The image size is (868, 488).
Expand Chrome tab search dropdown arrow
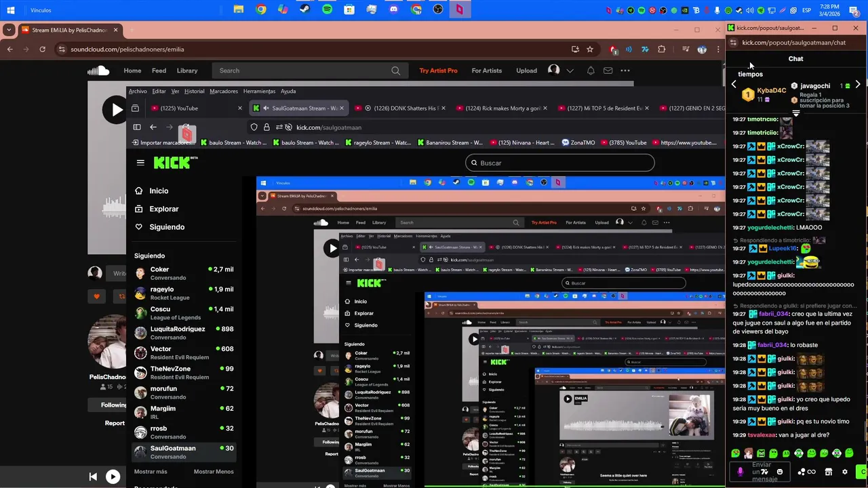(x=9, y=30)
